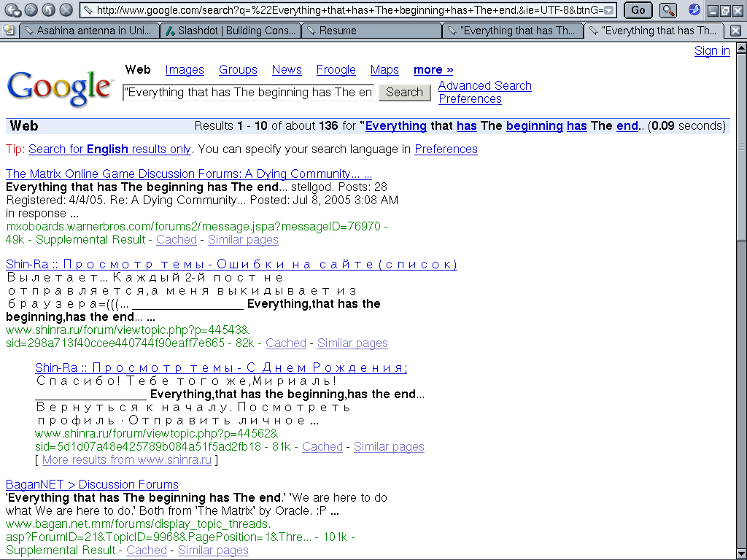Screen dimensions: 747x560
Task: Click the Google Search button
Action: click(x=404, y=93)
